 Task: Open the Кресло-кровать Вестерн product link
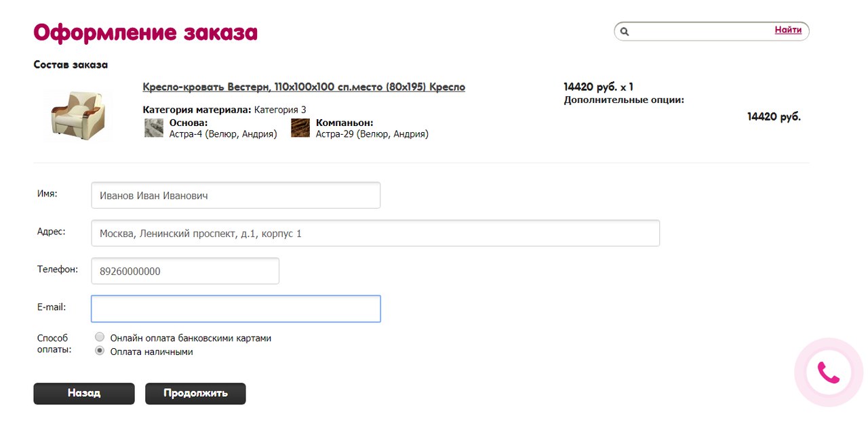(x=304, y=87)
